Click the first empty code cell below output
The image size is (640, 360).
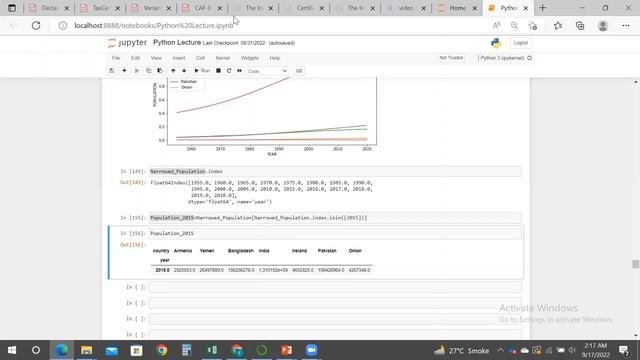coord(335,287)
